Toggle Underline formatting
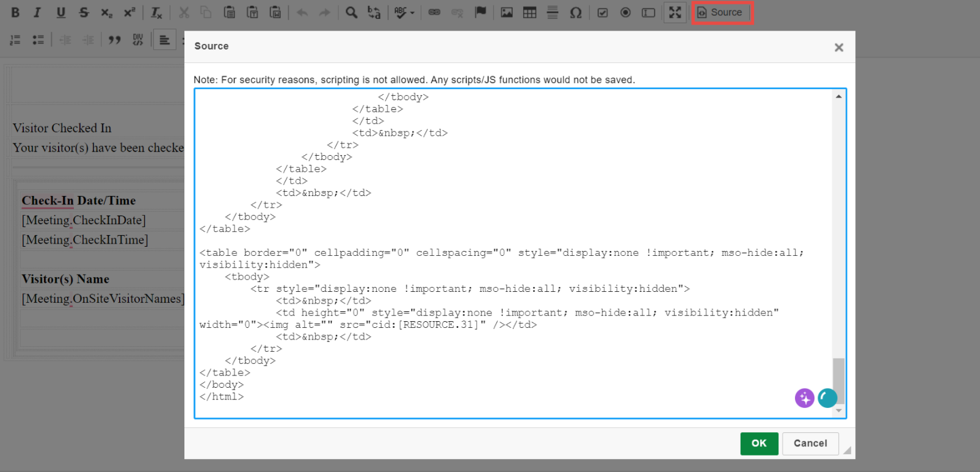Viewport: 980px width, 472px height. pyautogui.click(x=60, y=12)
